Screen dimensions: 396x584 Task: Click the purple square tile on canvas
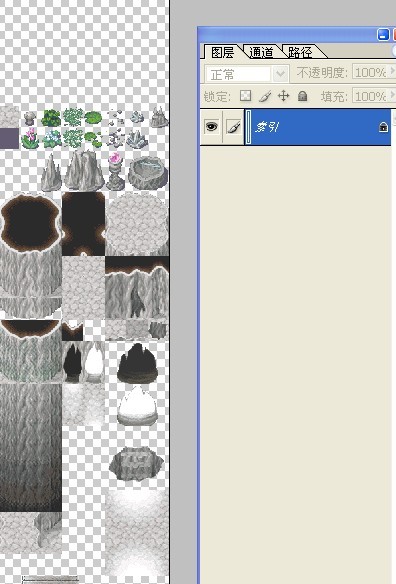(9, 138)
